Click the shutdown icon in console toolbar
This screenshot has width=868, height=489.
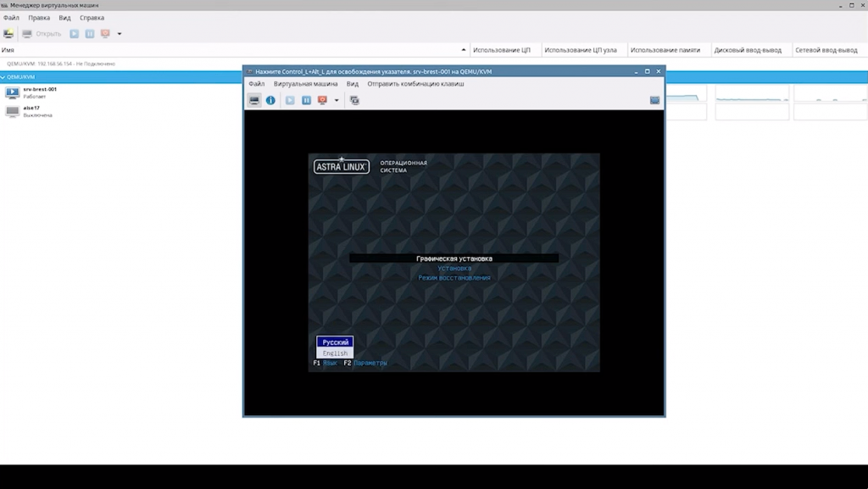point(322,100)
